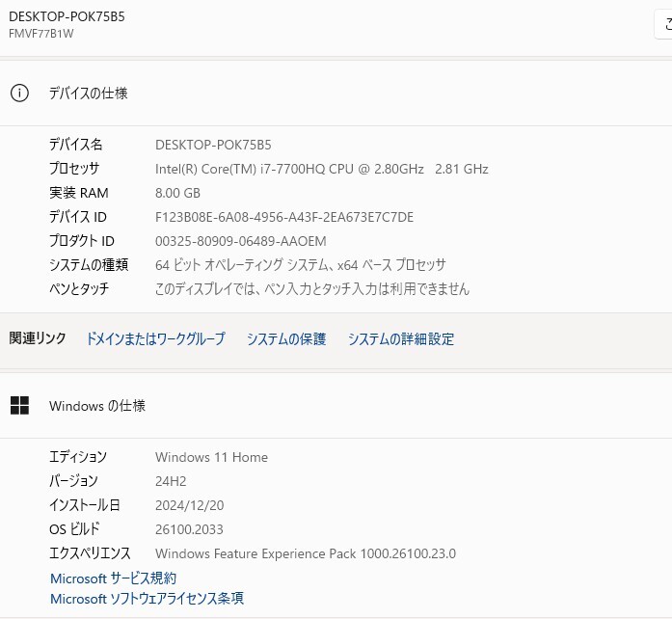Click the Windows 11 Home edition value
672x619 pixels.
(x=211, y=457)
